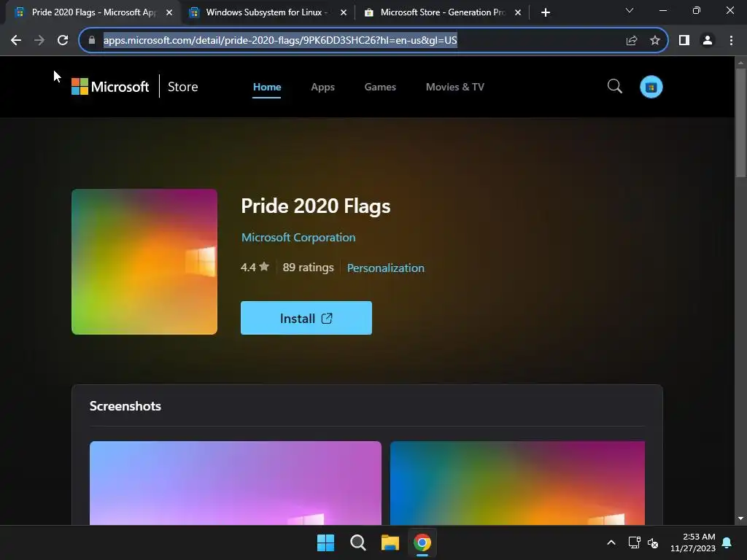This screenshot has width=747, height=560.
Task: Click the 89 ratings text
Action: click(x=308, y=267)
